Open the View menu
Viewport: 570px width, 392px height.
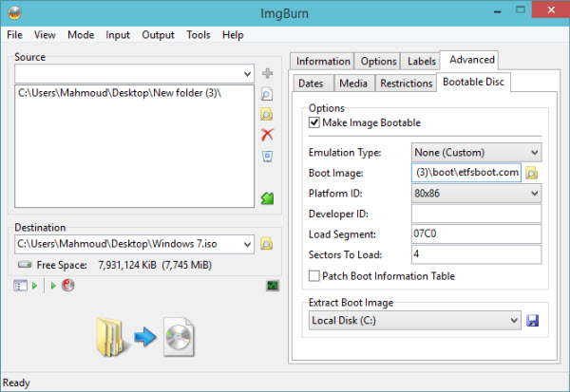click(45, 35)
